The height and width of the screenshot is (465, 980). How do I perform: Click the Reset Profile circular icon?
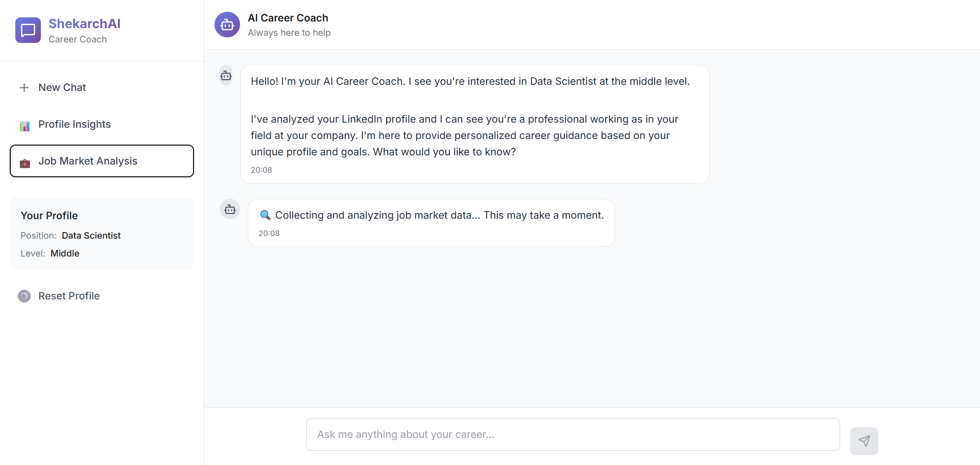point(24,296)
